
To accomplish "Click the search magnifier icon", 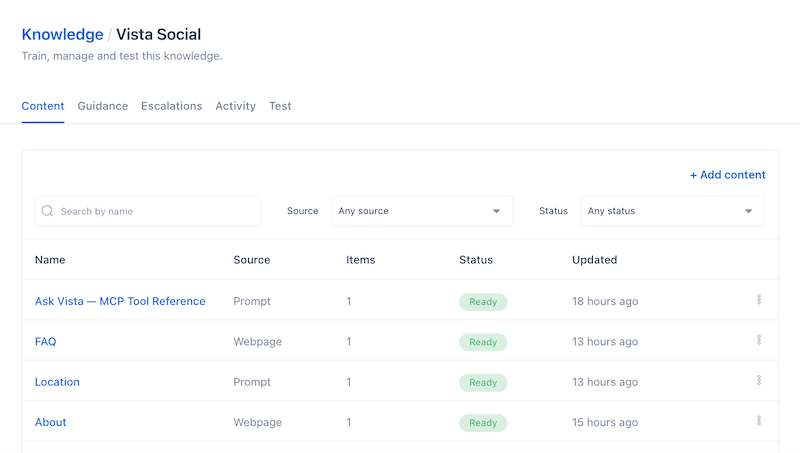I will [x=47, y=211].
